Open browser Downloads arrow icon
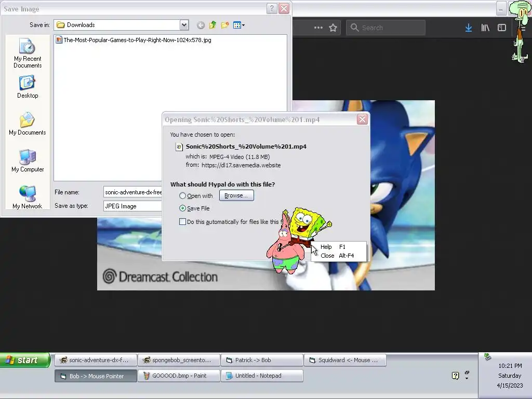This screenshot has height=399, width=532. 469,28
